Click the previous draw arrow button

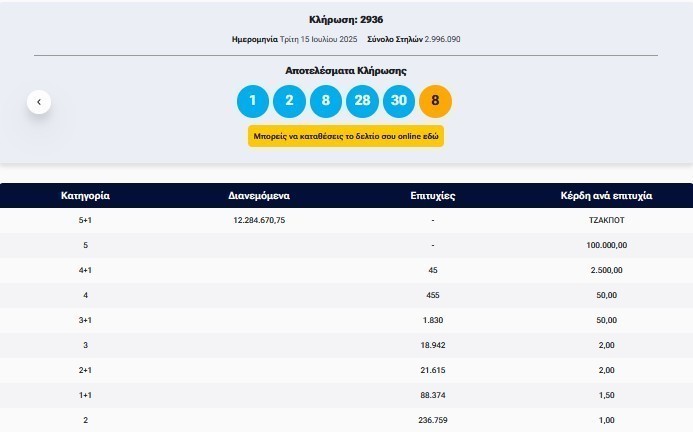[x=39, y=101]
